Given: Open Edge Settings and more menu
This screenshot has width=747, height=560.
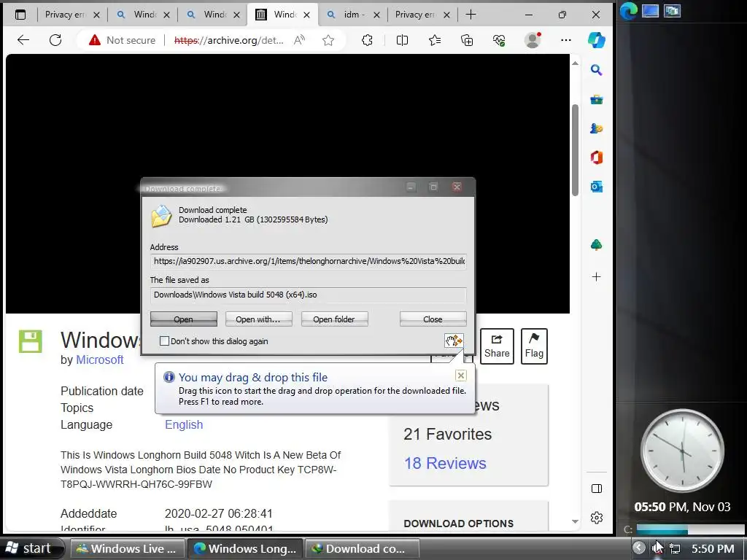Looking at the screenshot, I should tap(565, 41).
